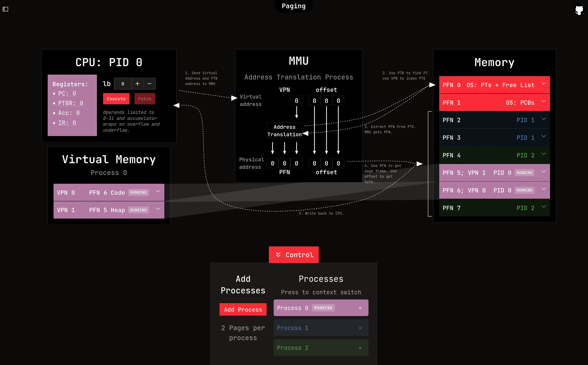588x365 pixels.
Task: Remove Process 1 with its X icon
Action: (x=360, y=328)
